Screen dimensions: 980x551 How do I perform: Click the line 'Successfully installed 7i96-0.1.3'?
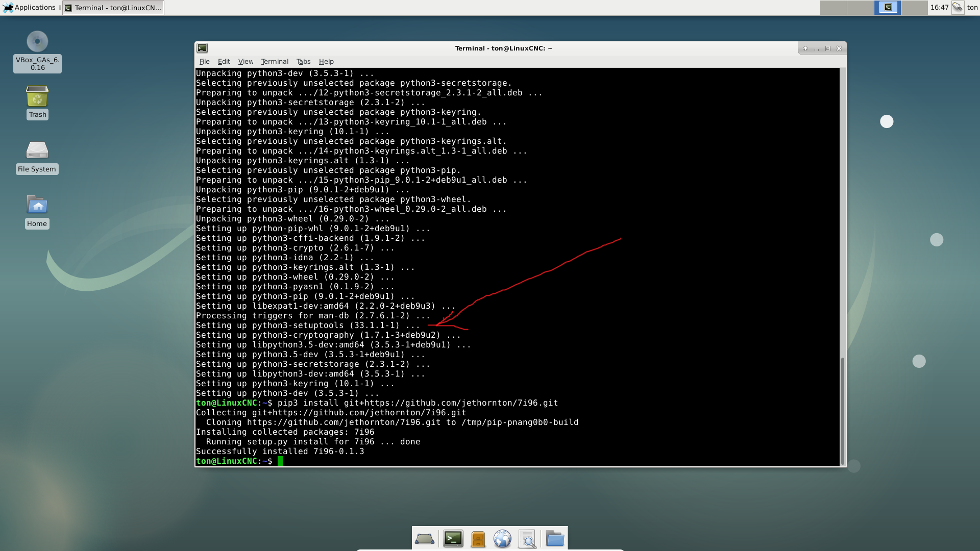[280, 452]
